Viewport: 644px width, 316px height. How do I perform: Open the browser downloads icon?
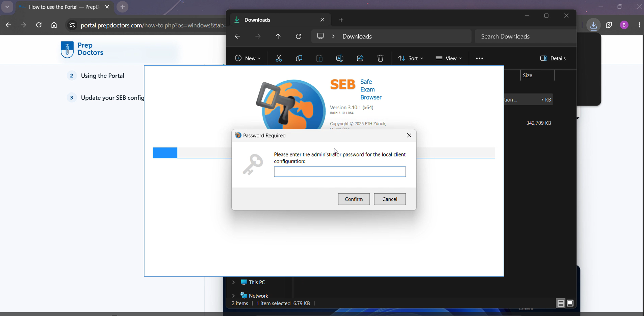click(x=593, y=25)
